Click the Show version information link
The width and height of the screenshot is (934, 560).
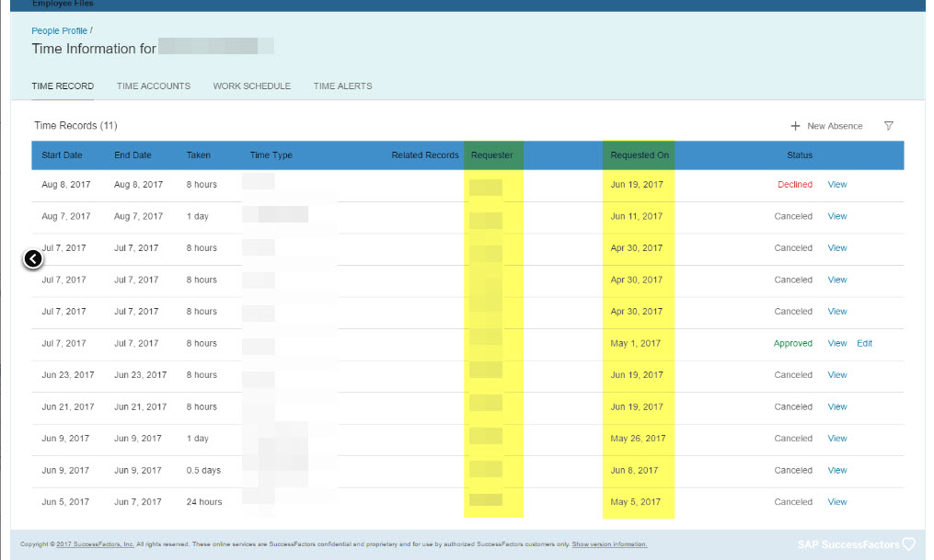(609, 544)
